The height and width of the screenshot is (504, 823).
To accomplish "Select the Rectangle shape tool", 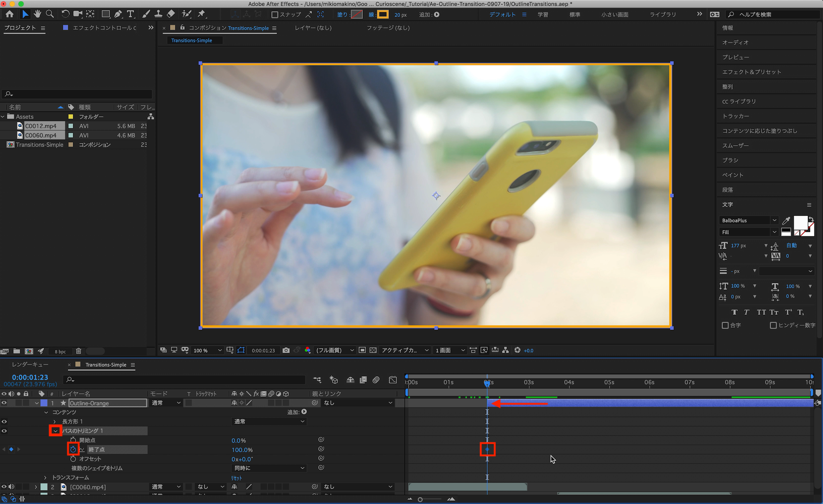I will [x=105, y=14].
